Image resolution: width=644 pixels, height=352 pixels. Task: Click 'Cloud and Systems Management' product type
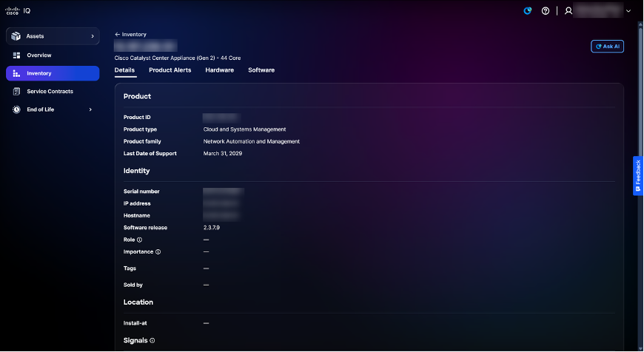tap(244, 129)
